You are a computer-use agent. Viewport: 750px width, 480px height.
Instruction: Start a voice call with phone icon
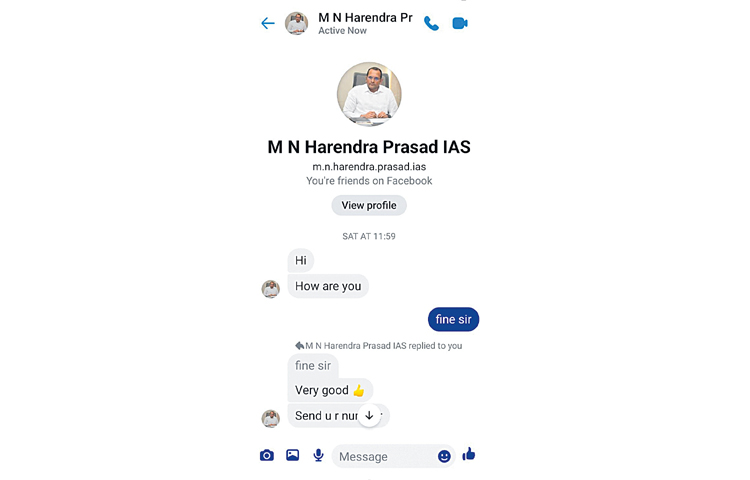(431, 23)
